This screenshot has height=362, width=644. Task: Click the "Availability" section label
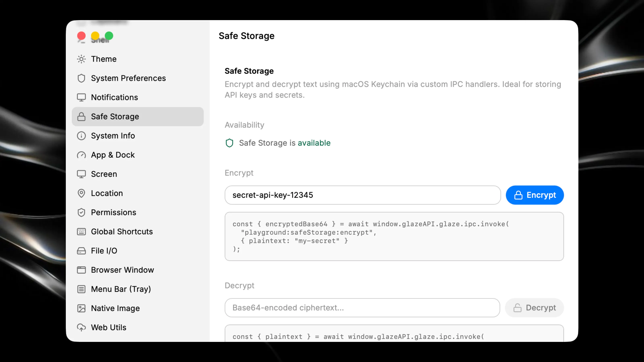click(x=244, y=125)
